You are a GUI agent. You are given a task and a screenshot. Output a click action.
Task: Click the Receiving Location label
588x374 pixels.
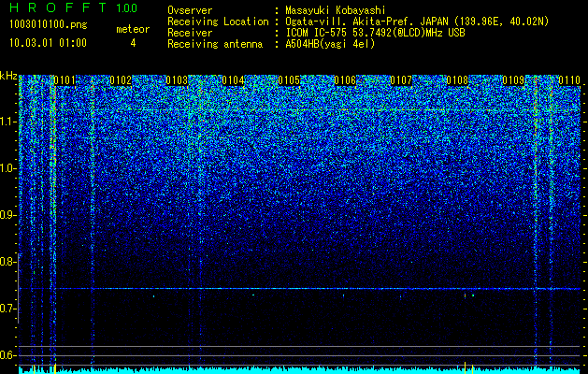(218, 22)
